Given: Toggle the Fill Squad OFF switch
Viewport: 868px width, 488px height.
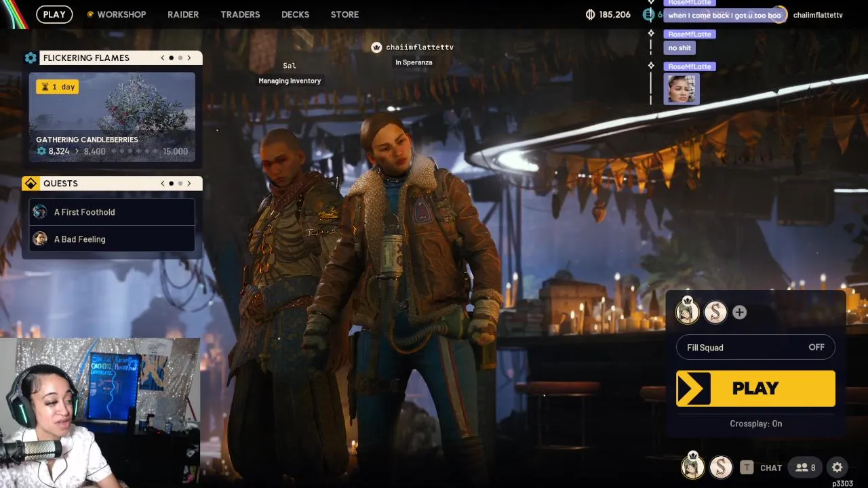Looking at the screenshot, I should tap(755, 347).
